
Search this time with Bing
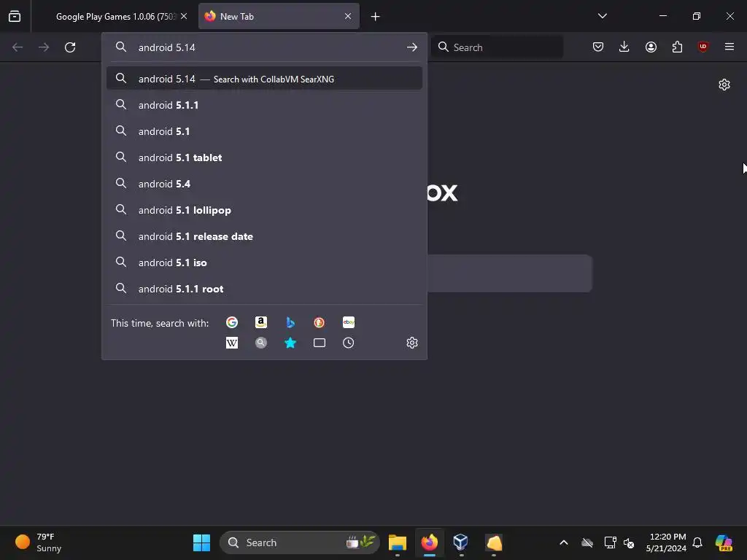click(x=290, y=322)
